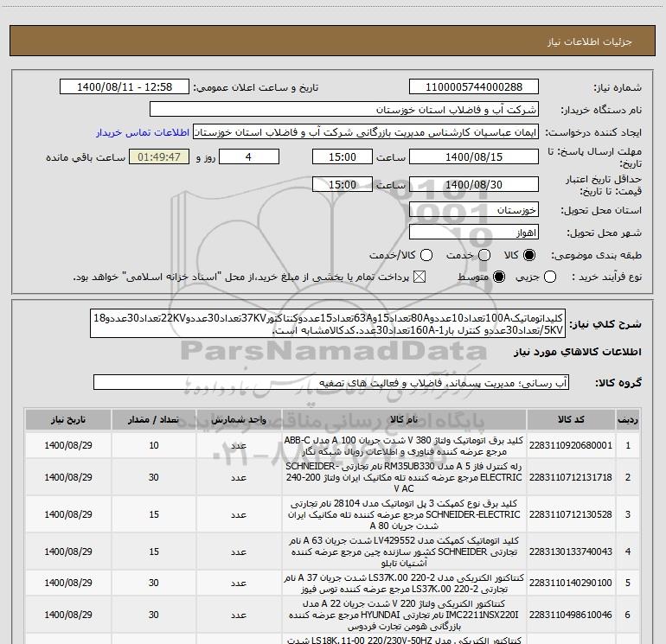Image resolution: width=666 pixels, height=644 pixels.
Task: Click the request creator field ایمان عباسیان
Action: tap(366, 132)
